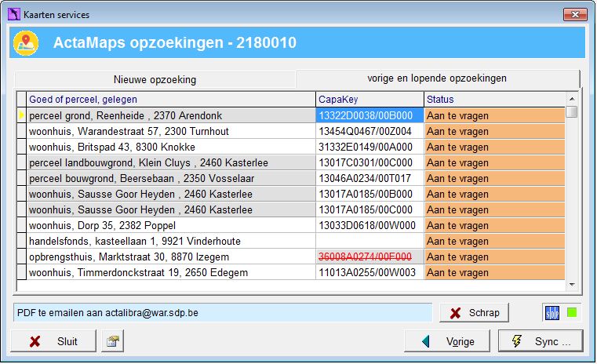Click the row selector of the Arendonk row
Viewport: 597px width, 364px height.
(x=22, y=115)
